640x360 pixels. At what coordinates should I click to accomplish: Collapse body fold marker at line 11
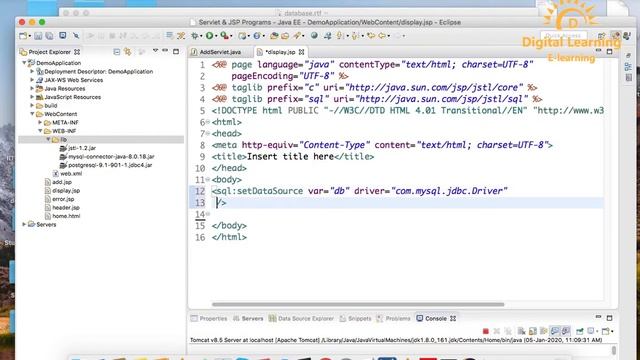[x=208, y=179]
